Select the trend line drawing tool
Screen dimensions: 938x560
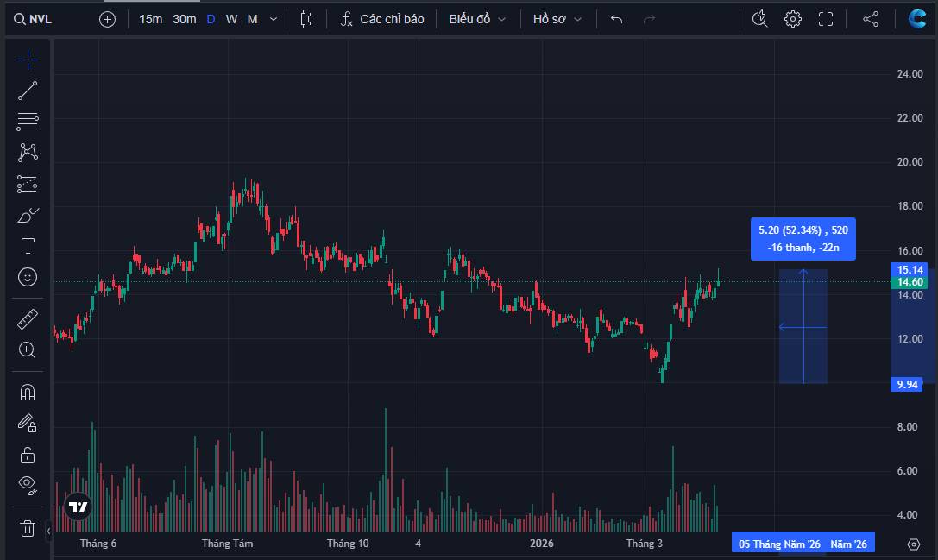(28, 91)
